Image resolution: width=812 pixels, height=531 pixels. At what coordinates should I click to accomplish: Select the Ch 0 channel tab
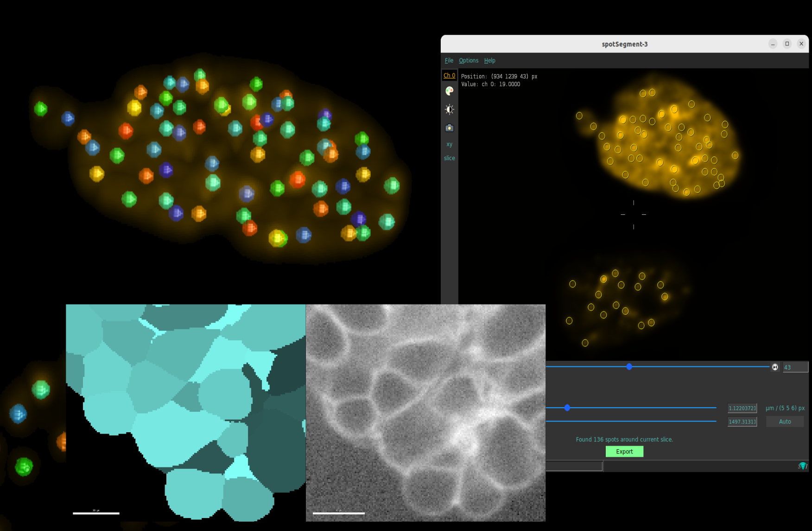click(x=449, y=75)
